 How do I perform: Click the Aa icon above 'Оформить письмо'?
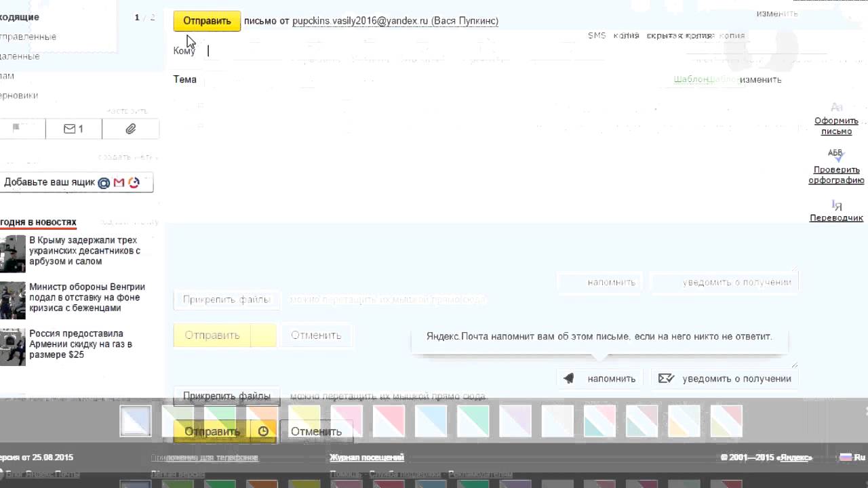coord(836,107)
